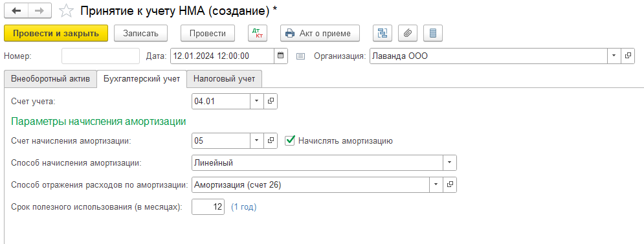
Task: Click the Лаванда ООО organization field
Action: click(x=489, y=56)
